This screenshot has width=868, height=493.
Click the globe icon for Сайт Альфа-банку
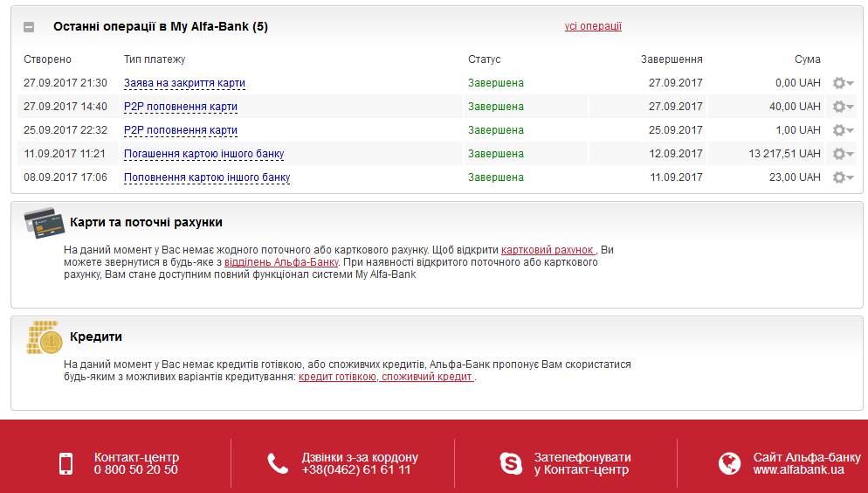[730, 463]
